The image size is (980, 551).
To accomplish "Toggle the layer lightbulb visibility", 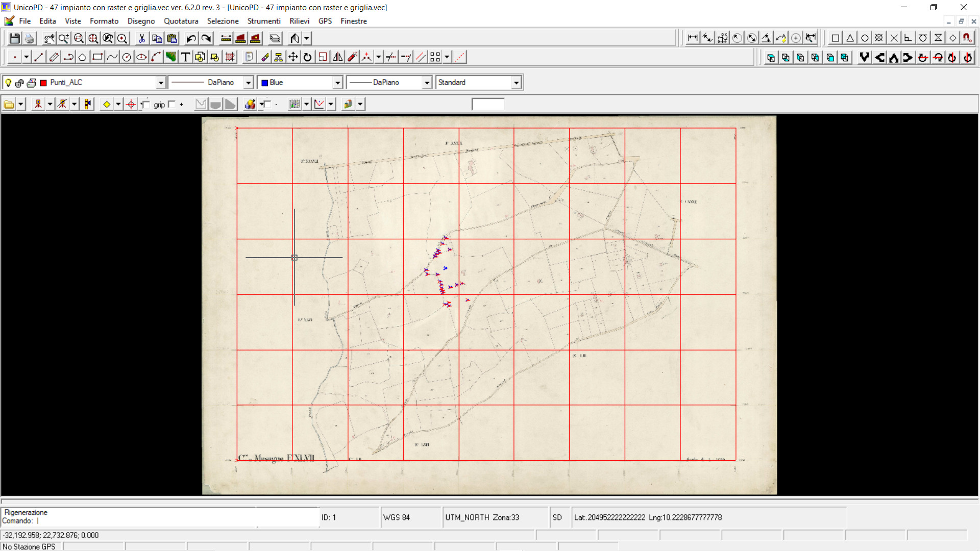I will pos(8,83).
